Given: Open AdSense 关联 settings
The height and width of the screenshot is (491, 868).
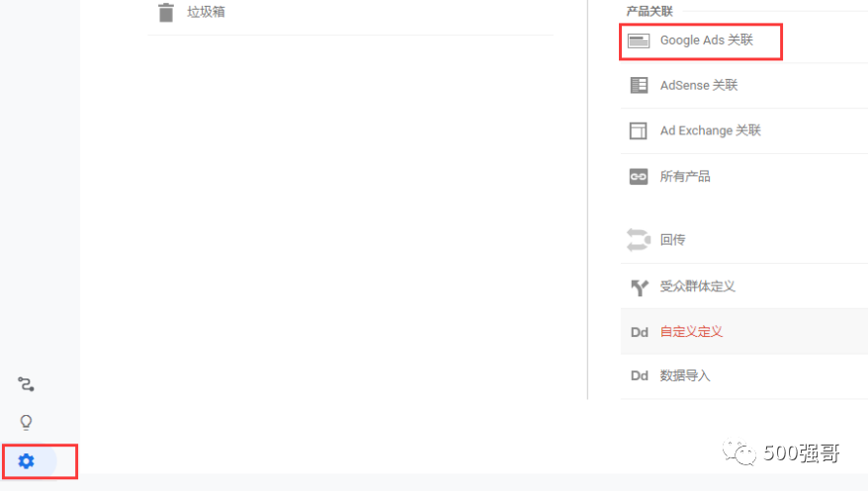Looking at the screenshot, I should (699, 85).
